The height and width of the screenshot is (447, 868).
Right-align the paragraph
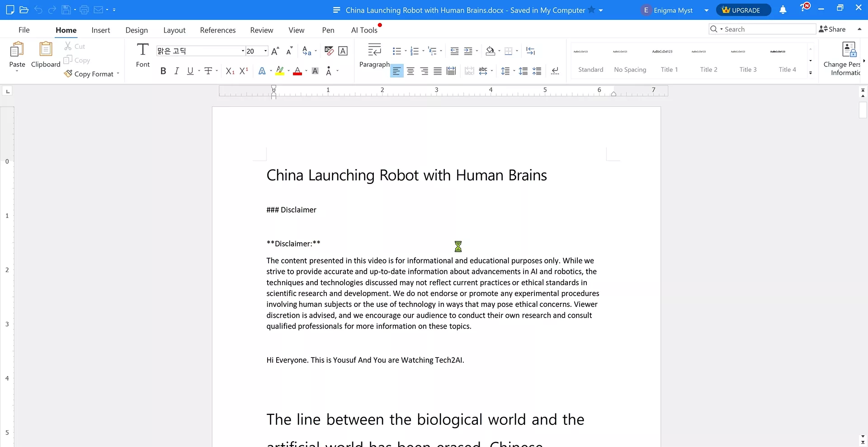424,71
